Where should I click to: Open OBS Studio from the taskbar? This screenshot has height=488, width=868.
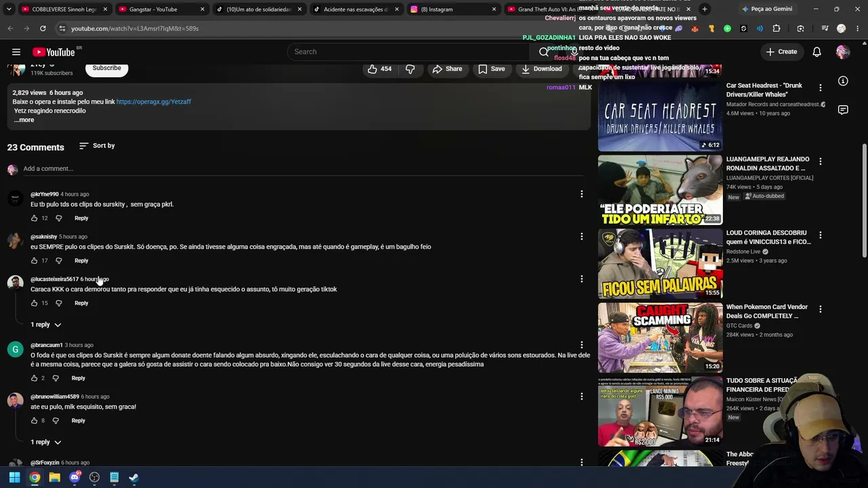pyautogui.click(x=94, y=477)
